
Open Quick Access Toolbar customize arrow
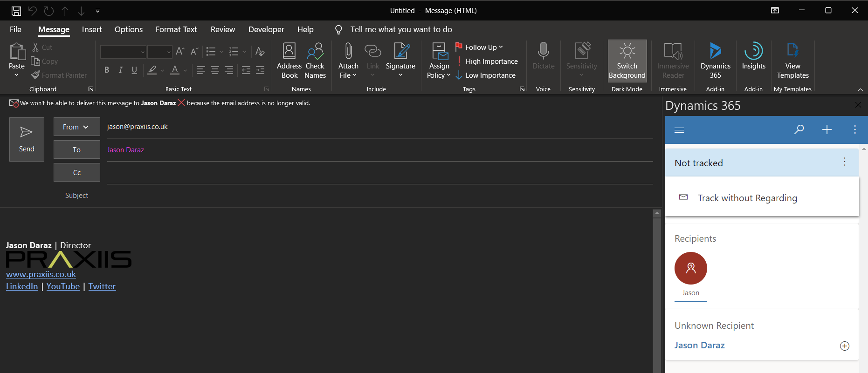[97, 10]
